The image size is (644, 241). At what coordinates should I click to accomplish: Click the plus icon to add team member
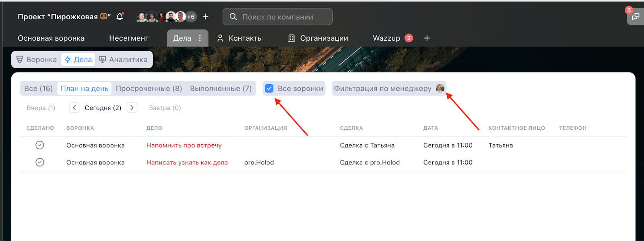[205, 17]
